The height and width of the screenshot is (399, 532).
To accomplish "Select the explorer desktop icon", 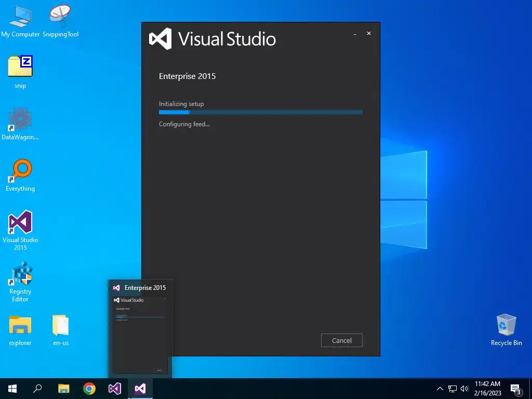I will (20, 330).
